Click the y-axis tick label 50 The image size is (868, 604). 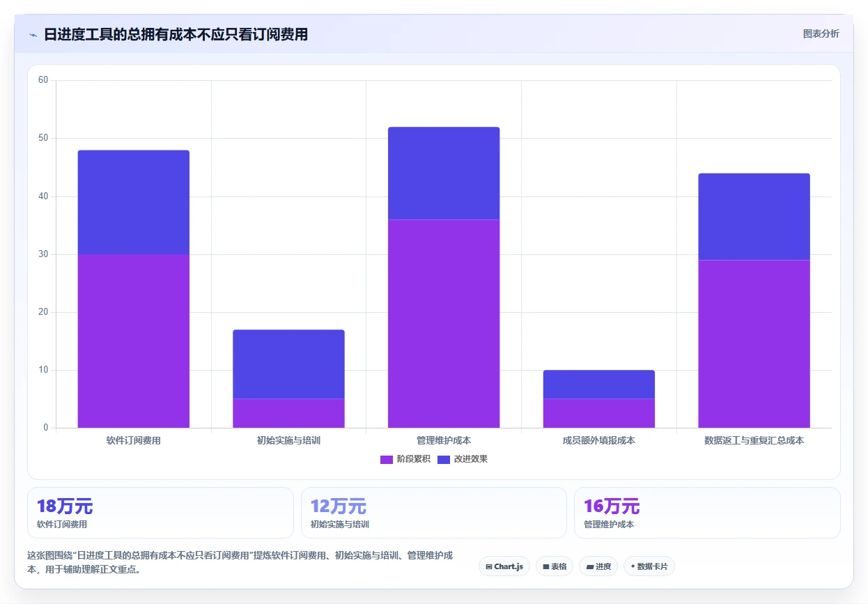pyautogui.click(x=43, y=138)
